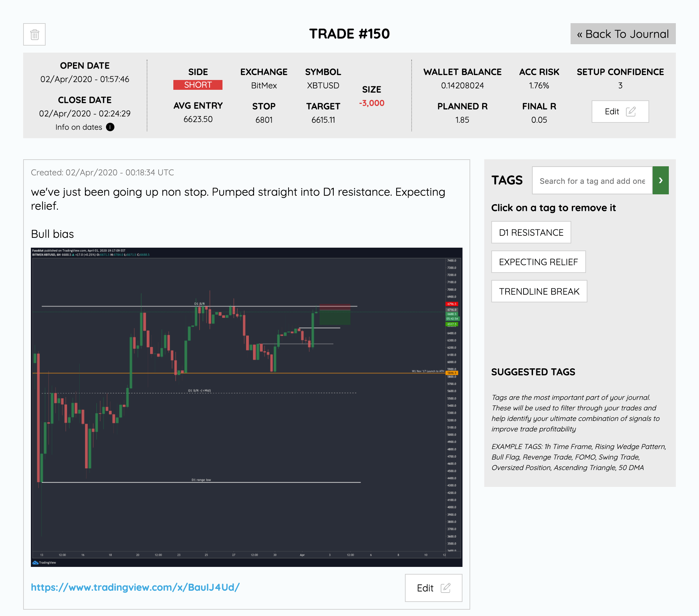Click the Back To Journal menu button
This screenshot has height=616, width=699.
click(x=622, y=33)
